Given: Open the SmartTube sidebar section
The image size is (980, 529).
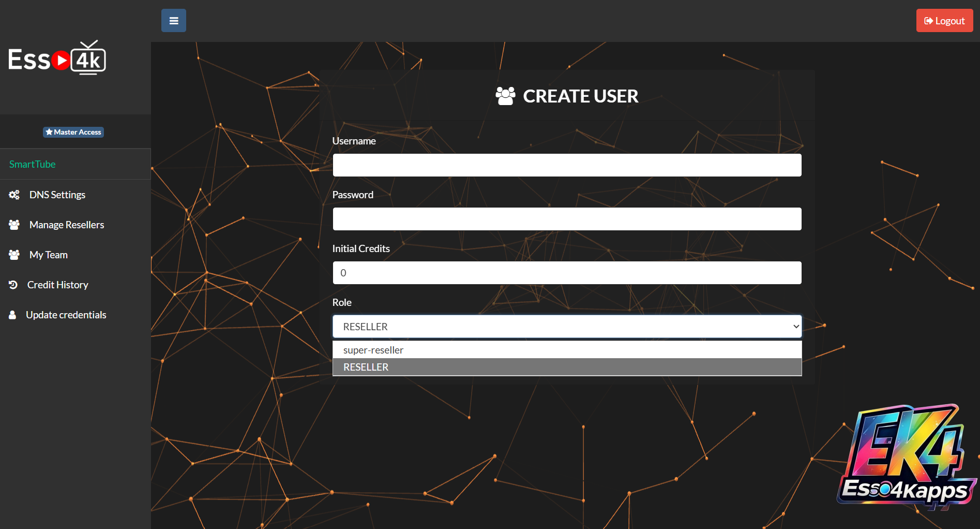Looking at the screenshot, I should (x=33, y=164).
